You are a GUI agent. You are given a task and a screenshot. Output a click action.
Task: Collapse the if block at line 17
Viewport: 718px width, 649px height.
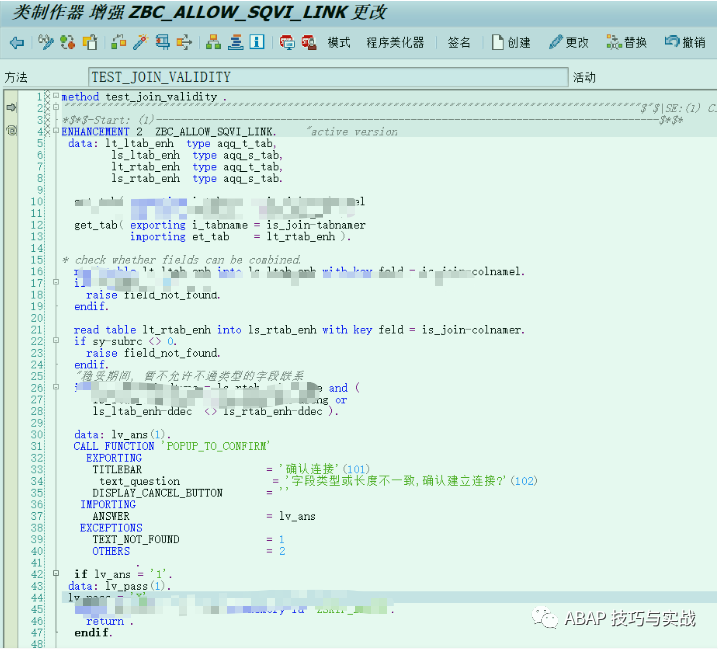tap(56, 282)
